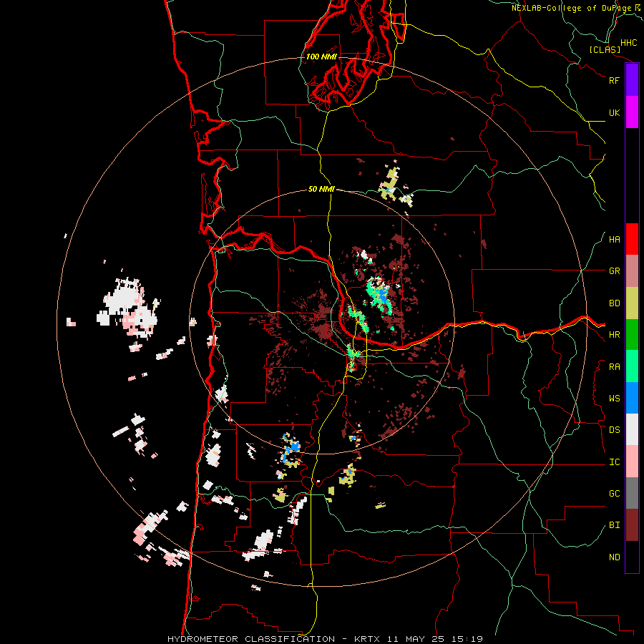Click the 'WS' legend label
Viewport: 644px width, 644px height.
pos(614,399)
